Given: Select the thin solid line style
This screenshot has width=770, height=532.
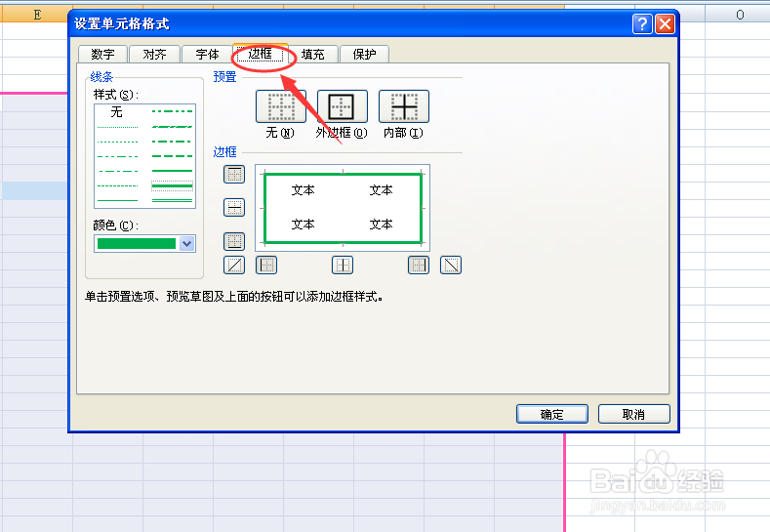Looking at the screenshot, I should (x=118, y=200).
